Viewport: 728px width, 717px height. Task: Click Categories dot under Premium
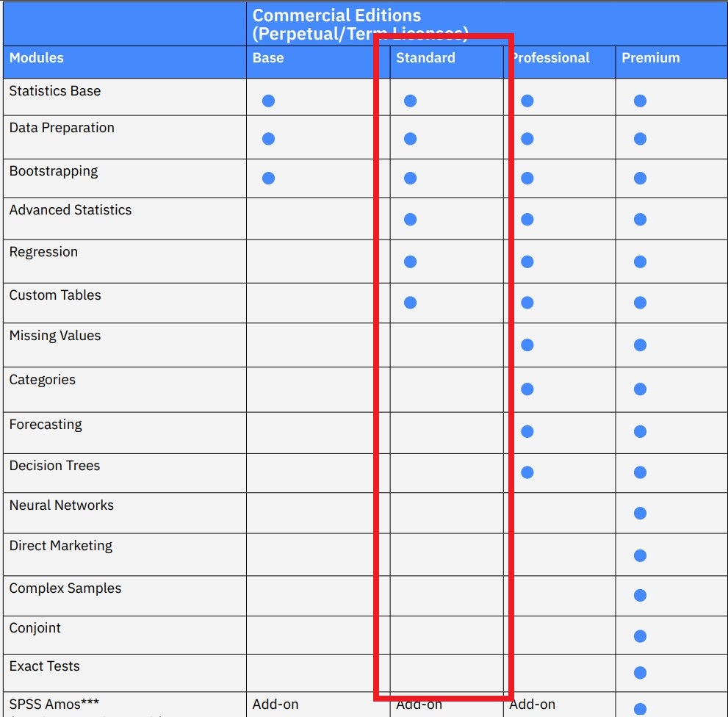(x=640, y=389)
